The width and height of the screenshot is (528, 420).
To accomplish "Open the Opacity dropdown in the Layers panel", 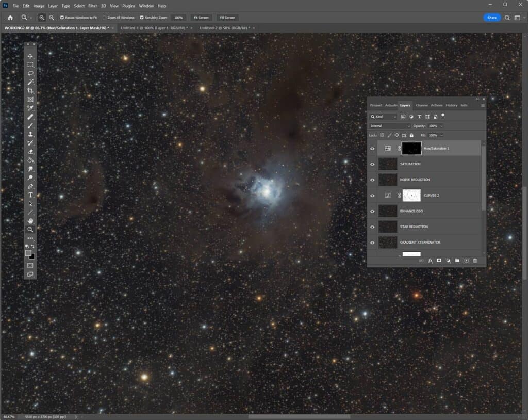I will [441, 126].
